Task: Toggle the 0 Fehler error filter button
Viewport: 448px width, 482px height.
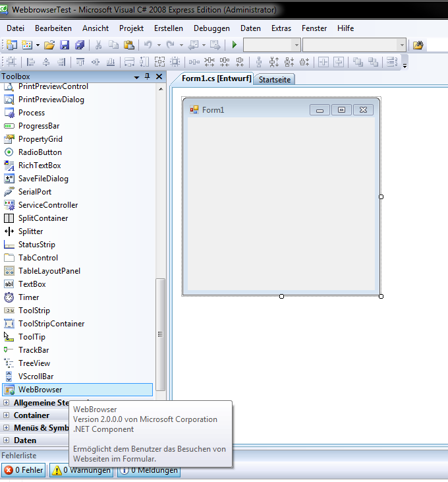Action: point(24,470)
